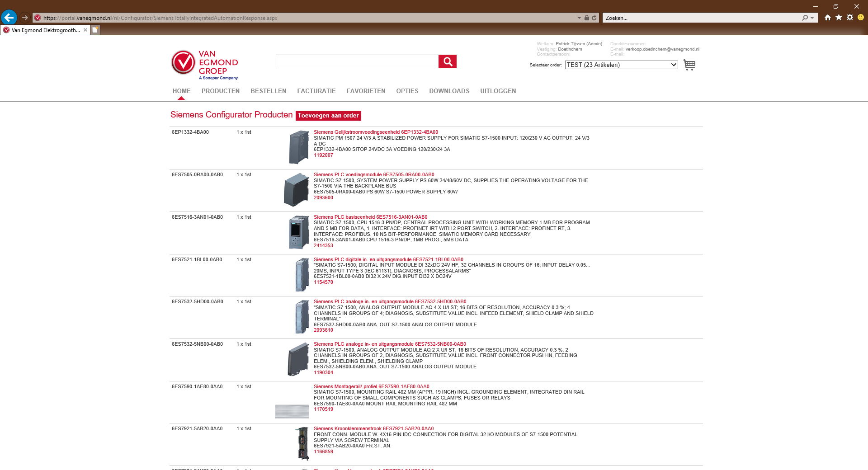Open the PRODUCTEN menu item
Viewport: 868px width, 470px height.
[x=221, y=91]
